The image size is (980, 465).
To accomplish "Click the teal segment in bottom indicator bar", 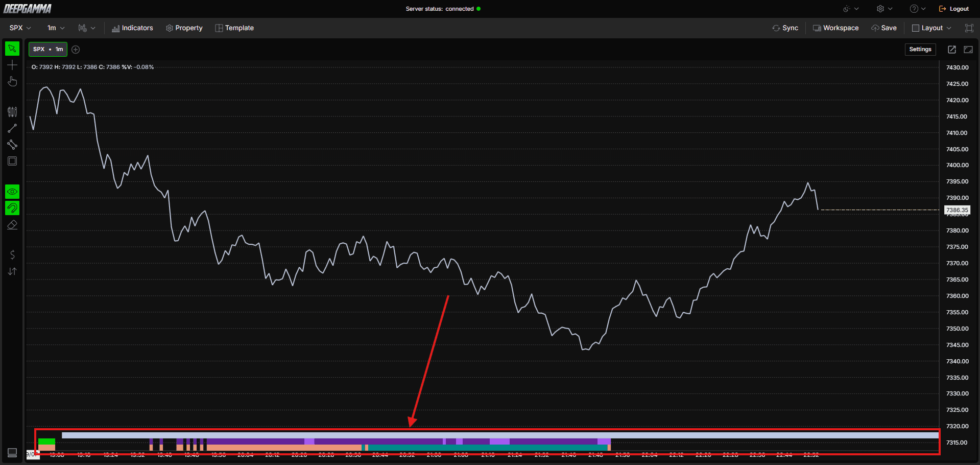I will tap(488, 448).
